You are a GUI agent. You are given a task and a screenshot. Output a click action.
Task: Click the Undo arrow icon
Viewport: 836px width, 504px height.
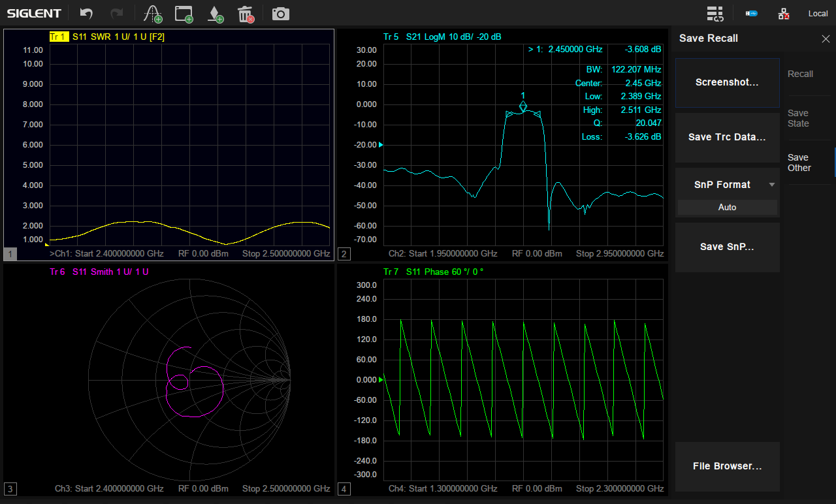tap(86, 13)
